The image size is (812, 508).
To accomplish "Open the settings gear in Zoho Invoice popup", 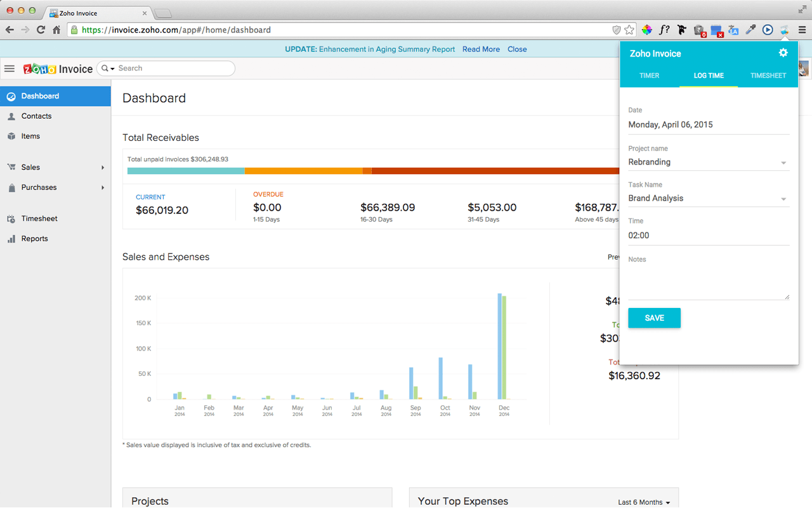I will point(783,53).
